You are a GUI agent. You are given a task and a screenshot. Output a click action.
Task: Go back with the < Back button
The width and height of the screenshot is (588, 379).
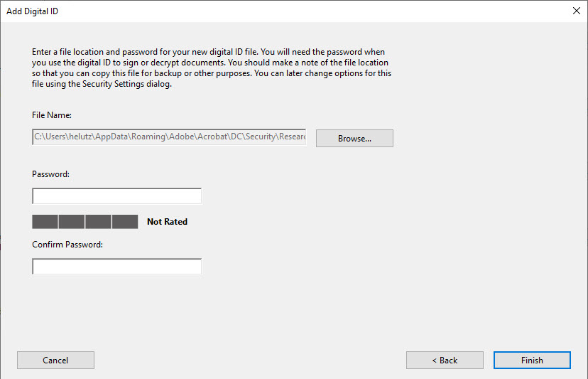(445, 360)
